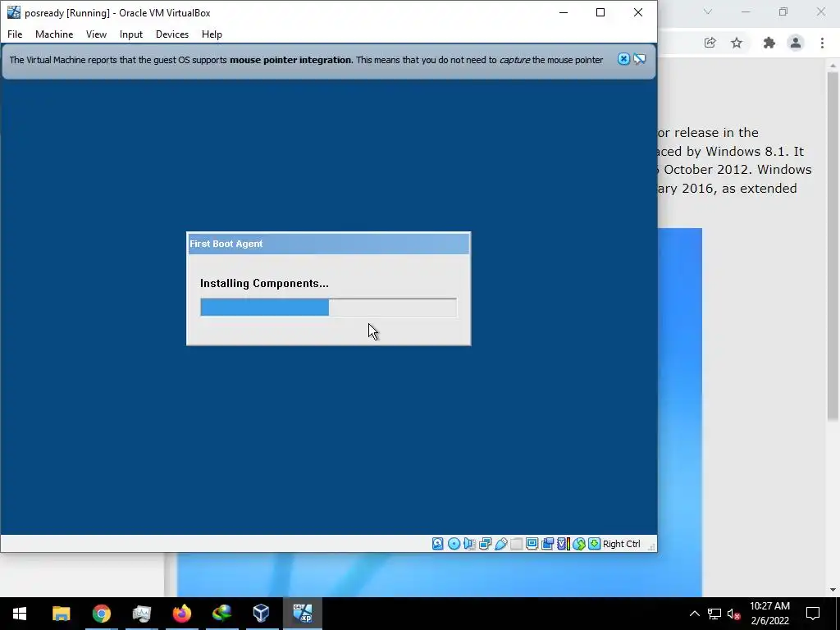Open Google Chrome from the taskbar
The image size is (840, 630).
click(101, 614)
